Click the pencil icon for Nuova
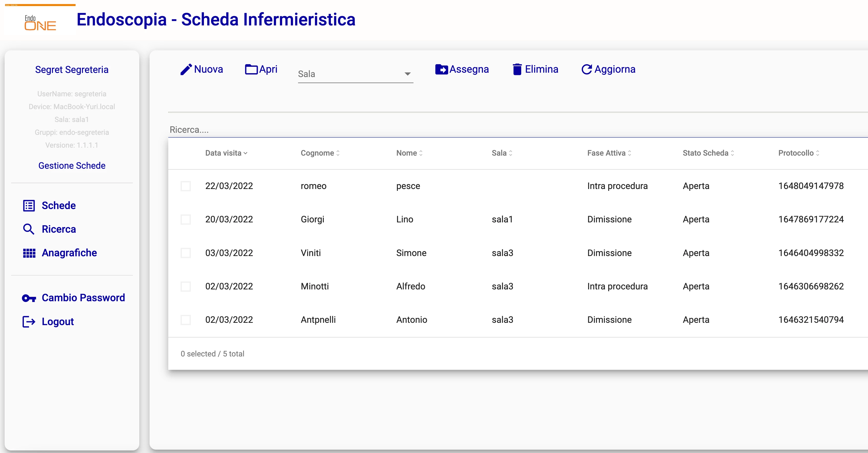The height and width of the screenshot is (453, 868). coord(186,70)
